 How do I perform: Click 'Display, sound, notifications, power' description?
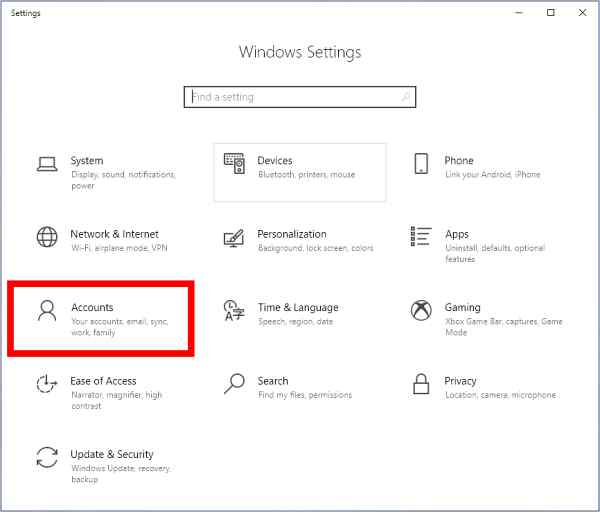(123, 180)
